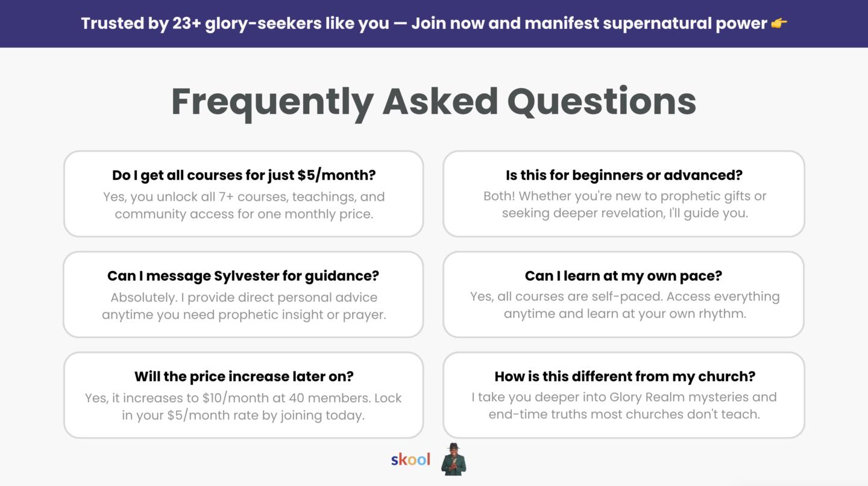Image resolution: width=868 pixels, height=486 pixels.
Task: Click the answer about $10/month at 40 members
Action: point(244,407)
